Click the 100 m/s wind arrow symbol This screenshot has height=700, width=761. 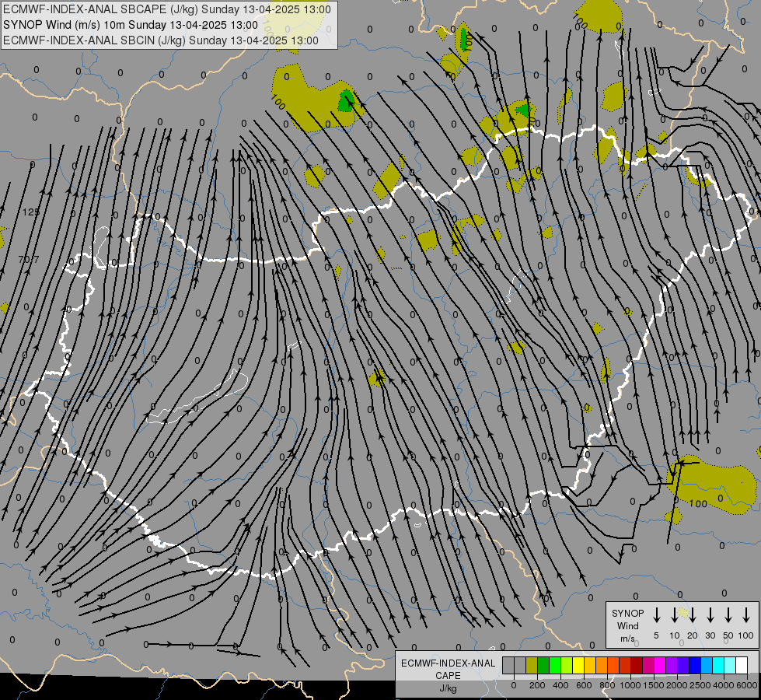click(746, 614)
